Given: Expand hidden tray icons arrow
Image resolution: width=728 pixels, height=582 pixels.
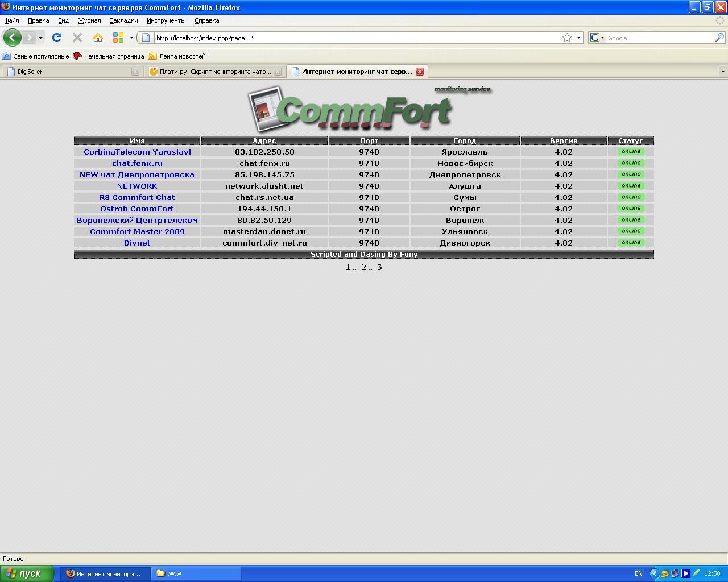Looking at the screenshot, I should coord(654,573).
